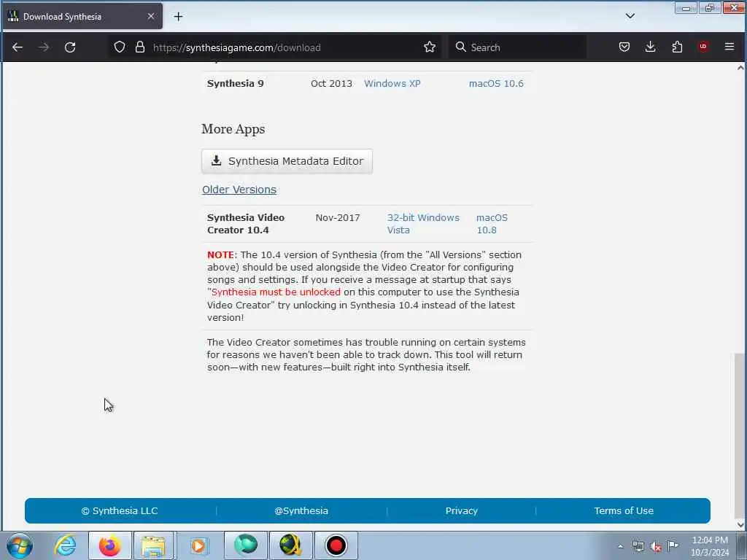Click the scrollbar down arrow
Image resolution: width=747 pixels, height=560 pixels.
(740, 525)
